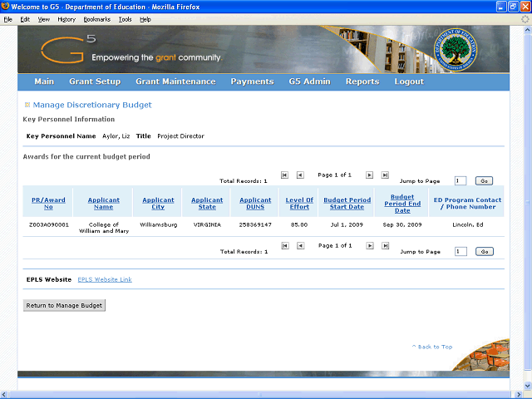This screenshot has height=399, width=532.
Task: Click horizontal scrollbar right arrow
Action: (x=519, y=395)
